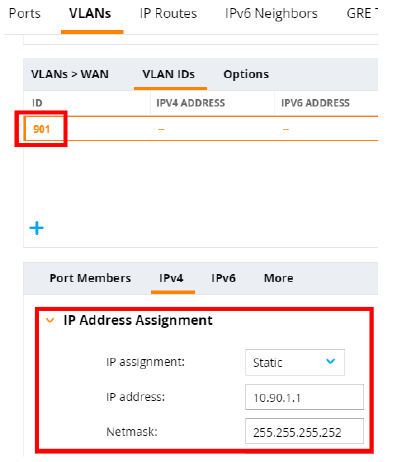Viewport: 401px width, 462px height.
Task: Click the Netmask field with 255.255.255.252
Action: [x=304, y=431]
